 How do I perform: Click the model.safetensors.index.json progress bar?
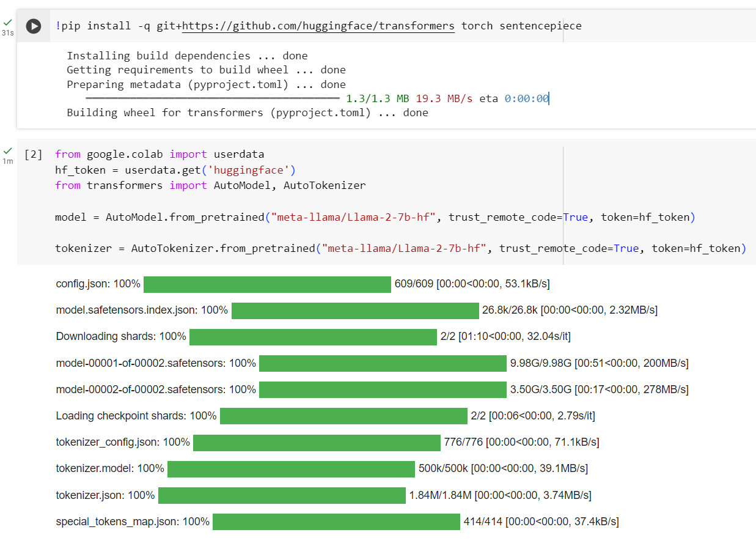click(x=355, y=311)
